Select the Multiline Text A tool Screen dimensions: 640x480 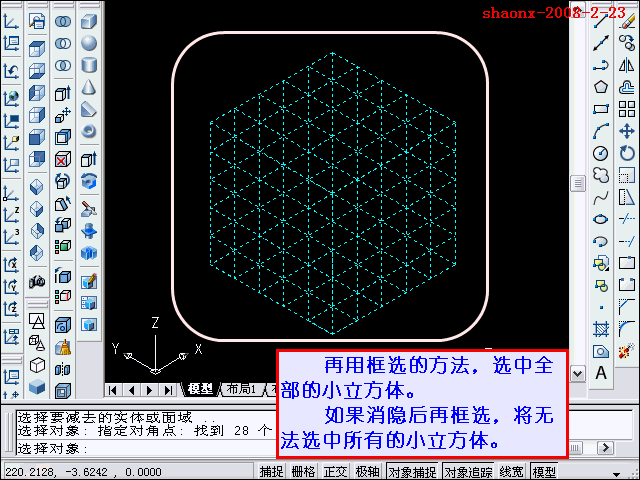(600, 373)
